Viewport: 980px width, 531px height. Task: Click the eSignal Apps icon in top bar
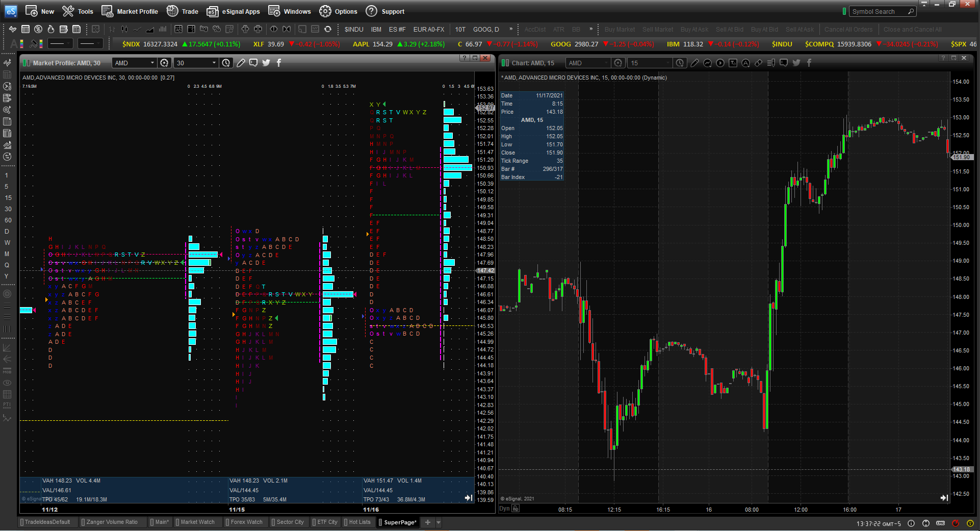212,11
